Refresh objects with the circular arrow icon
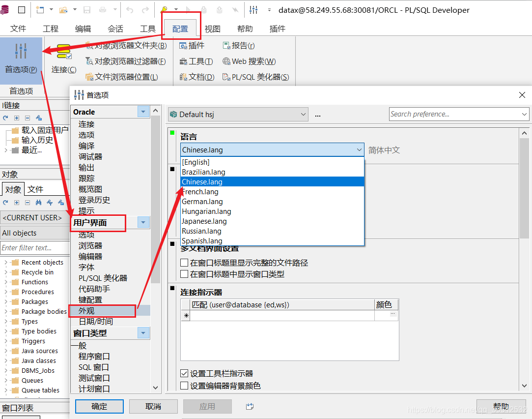Image resolution: width=532 pixels, height=419 pixels. [x=5, y=202]
